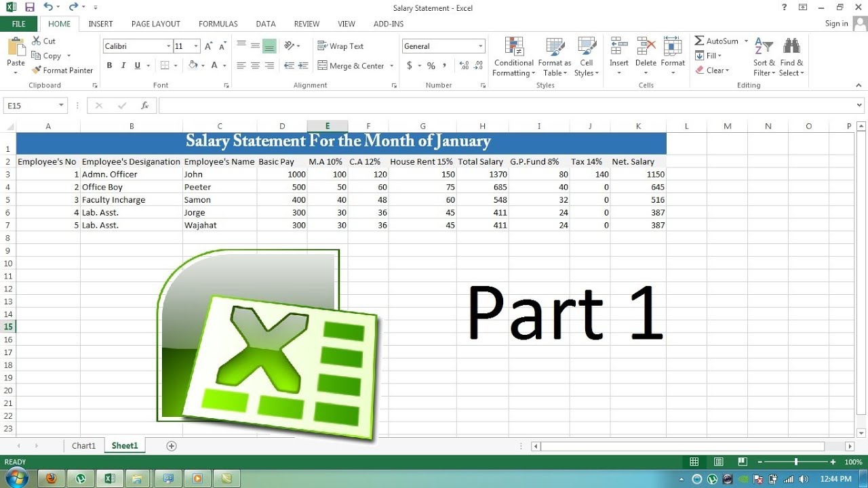Click the Center alignment icon

255,66
